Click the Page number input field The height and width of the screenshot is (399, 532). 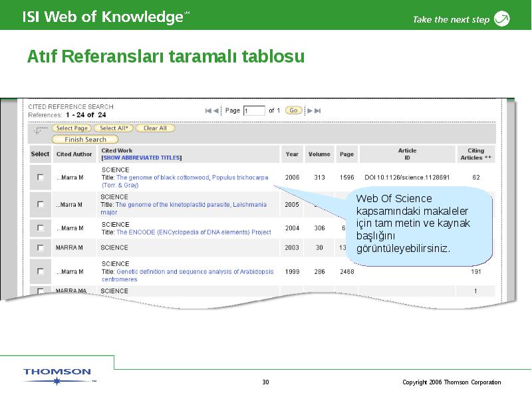(x=254, y=110)
